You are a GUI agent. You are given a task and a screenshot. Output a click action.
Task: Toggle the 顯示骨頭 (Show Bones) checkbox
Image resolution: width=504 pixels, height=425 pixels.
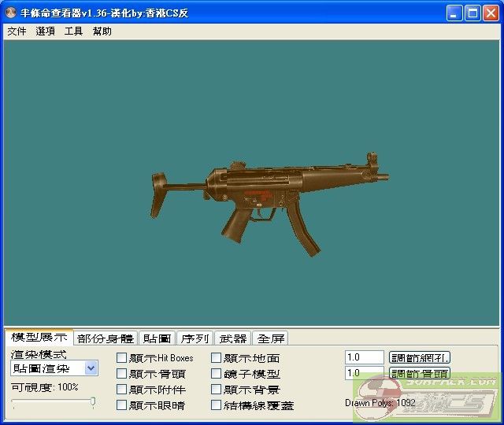pos(122,374)
